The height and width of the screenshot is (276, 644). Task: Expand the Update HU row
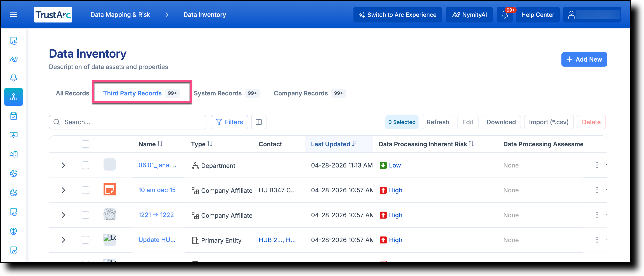[63, 240]
